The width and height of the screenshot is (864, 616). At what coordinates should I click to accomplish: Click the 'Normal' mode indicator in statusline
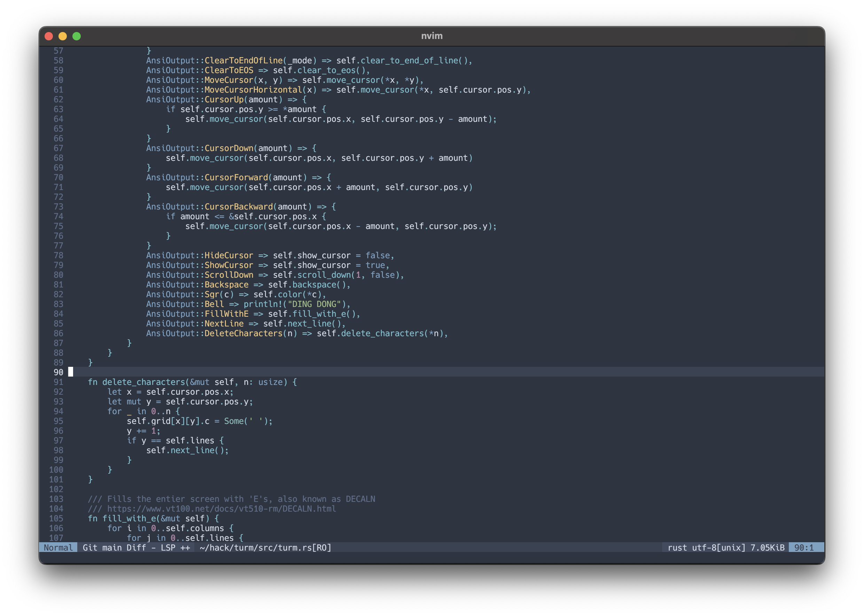(58, 547)
